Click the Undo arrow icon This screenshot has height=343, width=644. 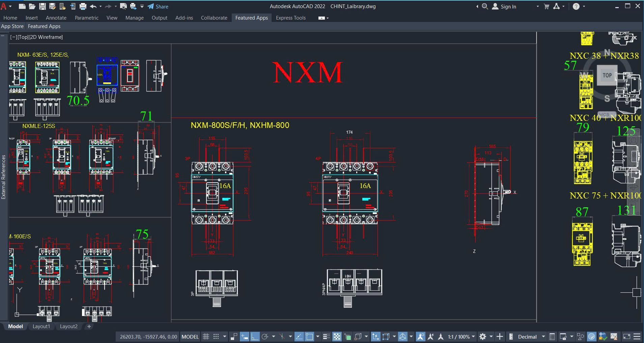click(93, 6)
